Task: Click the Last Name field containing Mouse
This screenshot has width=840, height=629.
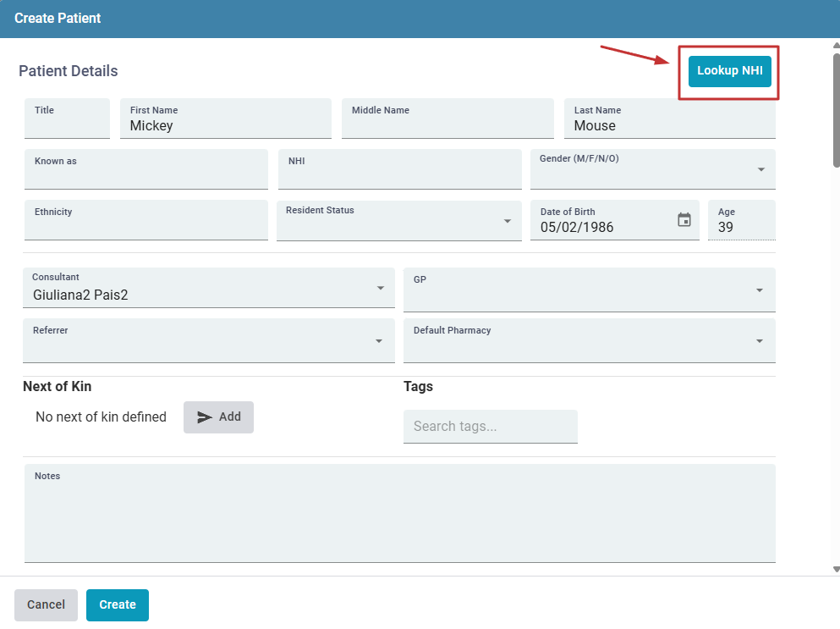Action: click(669, 124)
